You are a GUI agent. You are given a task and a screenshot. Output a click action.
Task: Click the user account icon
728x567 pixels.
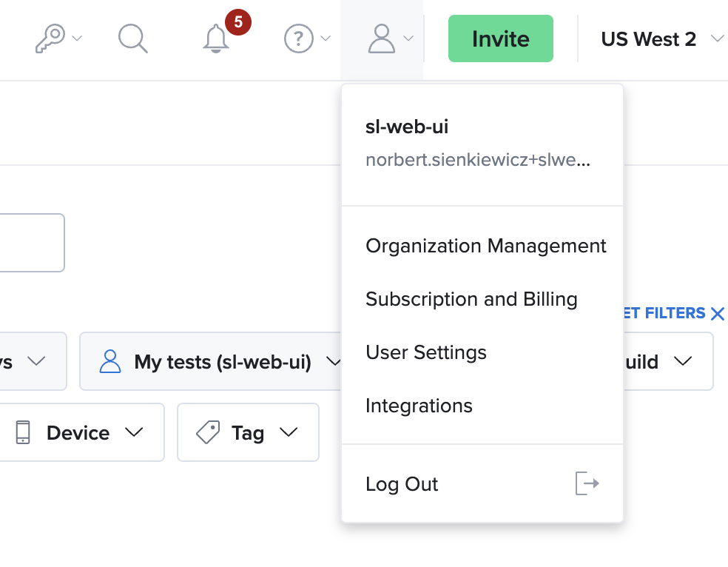[381, 38]
